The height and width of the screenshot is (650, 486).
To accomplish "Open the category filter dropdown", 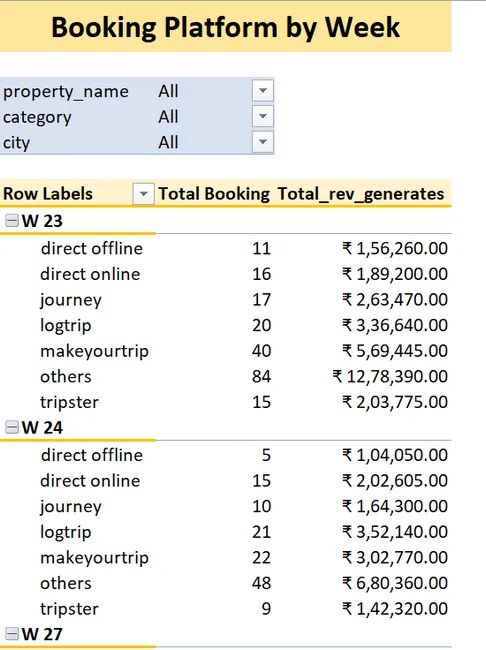I will (x=262, y=116).
